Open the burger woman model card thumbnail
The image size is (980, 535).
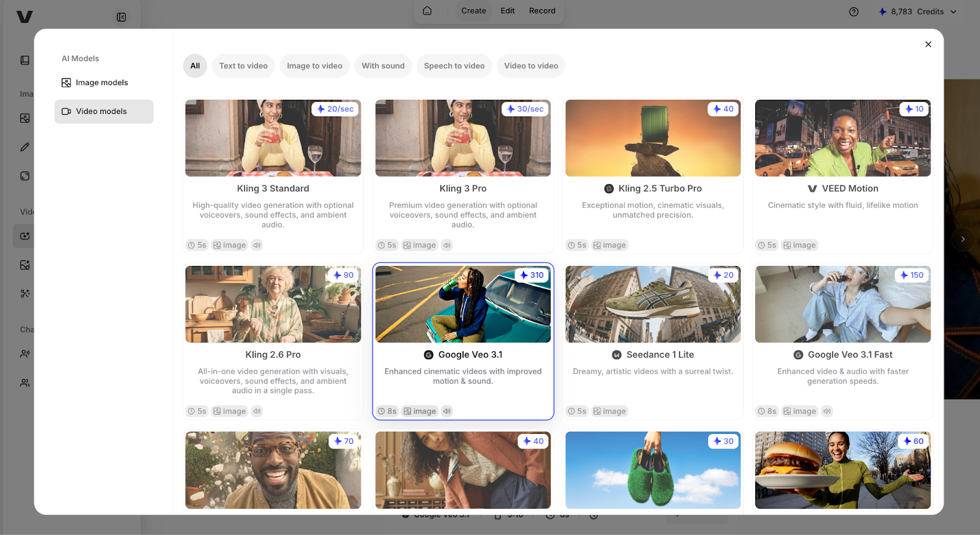843,471
